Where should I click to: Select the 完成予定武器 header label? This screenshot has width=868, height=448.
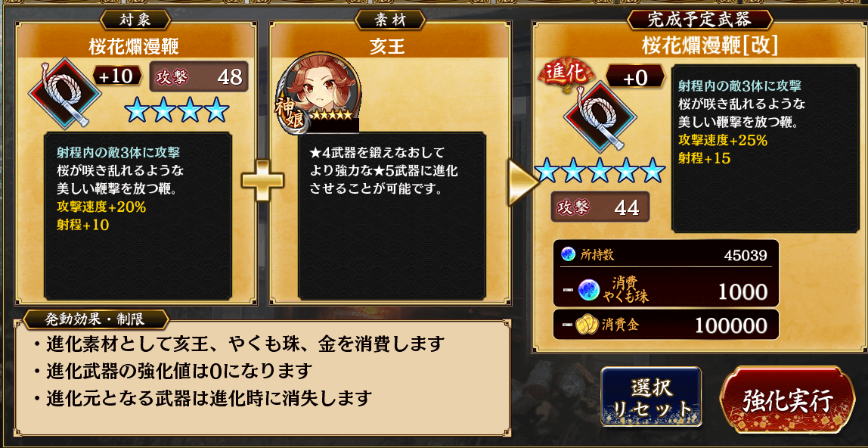699,20
